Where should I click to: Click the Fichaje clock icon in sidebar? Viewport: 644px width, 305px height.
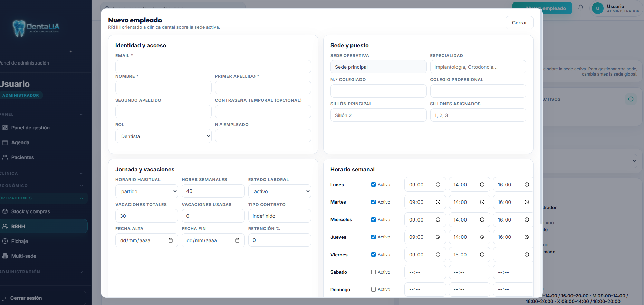click(x=5, y=241)
